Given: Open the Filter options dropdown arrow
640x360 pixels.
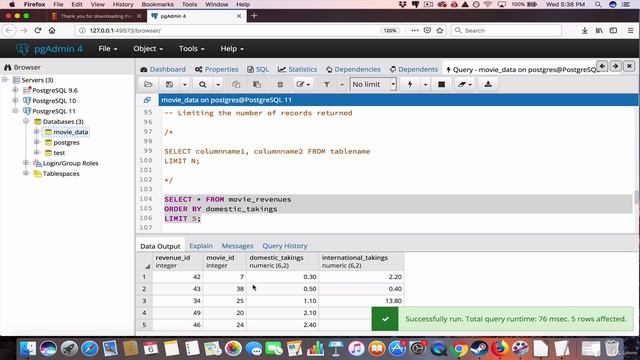Looking at the screenshot, I should point(342,84).
